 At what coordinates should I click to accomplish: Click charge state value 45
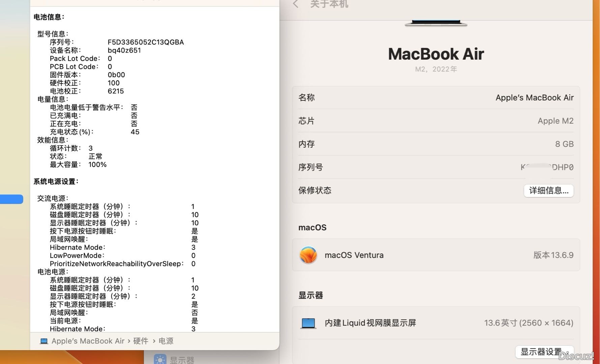pos(135,132)
